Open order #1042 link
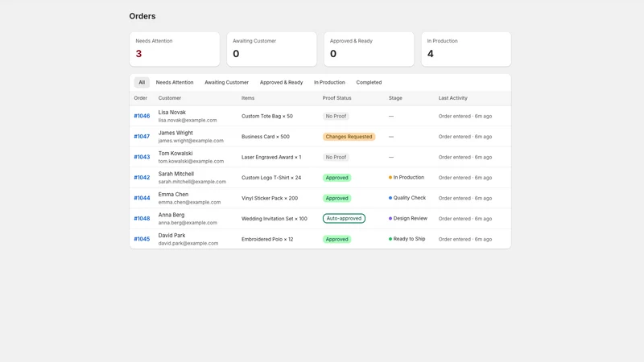Viewport: 644px width, 362px height. pyautogui.click(x=142, y=178)
